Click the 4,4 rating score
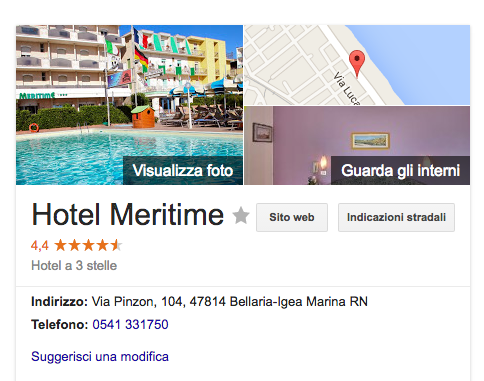The width and height of the screenshot is (484, 381). point(40,246)
